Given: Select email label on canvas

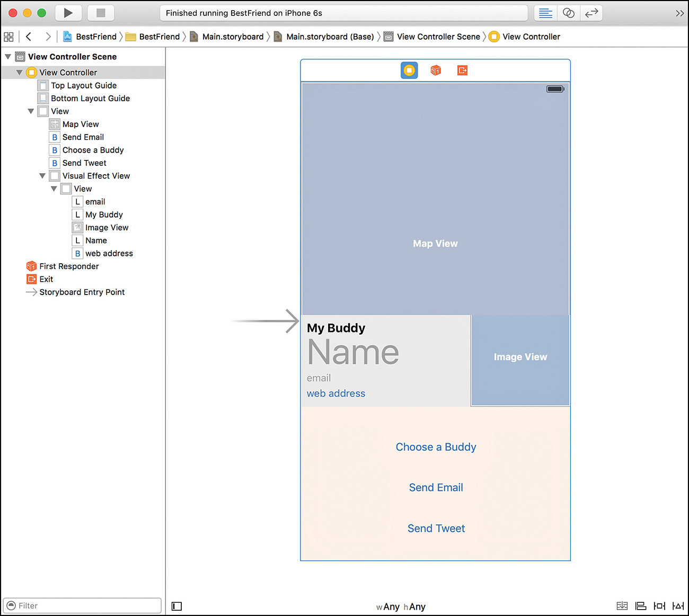Looking at the screenshot, I should (319, 378).
